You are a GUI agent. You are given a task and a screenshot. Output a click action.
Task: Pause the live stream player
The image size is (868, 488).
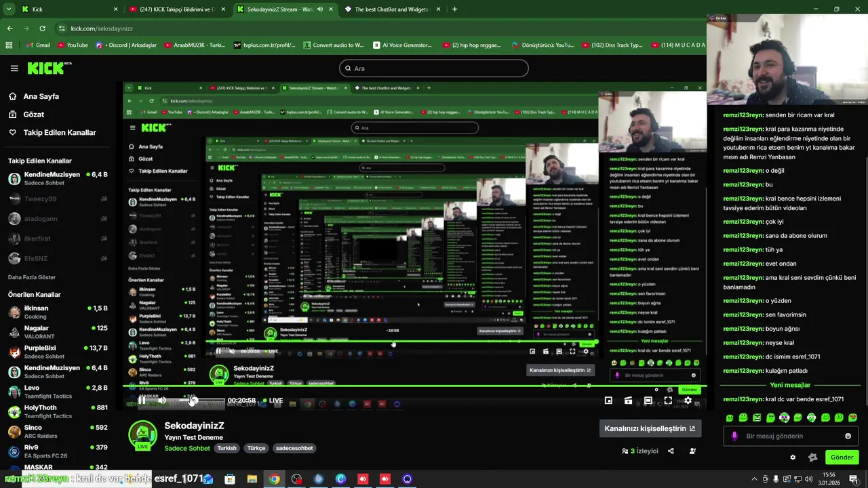[142, 401]
